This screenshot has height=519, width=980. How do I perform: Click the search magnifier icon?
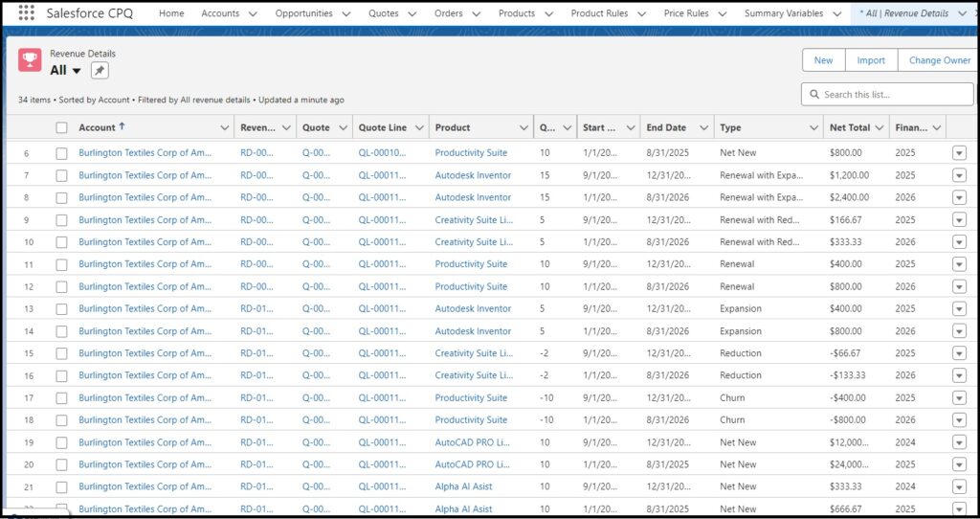point(813,95)
